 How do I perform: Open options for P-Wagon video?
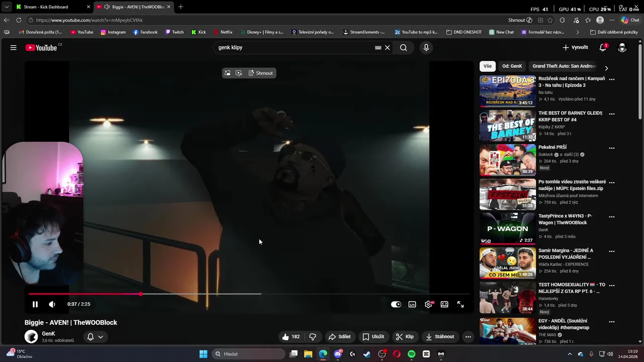tap(612, 217)
